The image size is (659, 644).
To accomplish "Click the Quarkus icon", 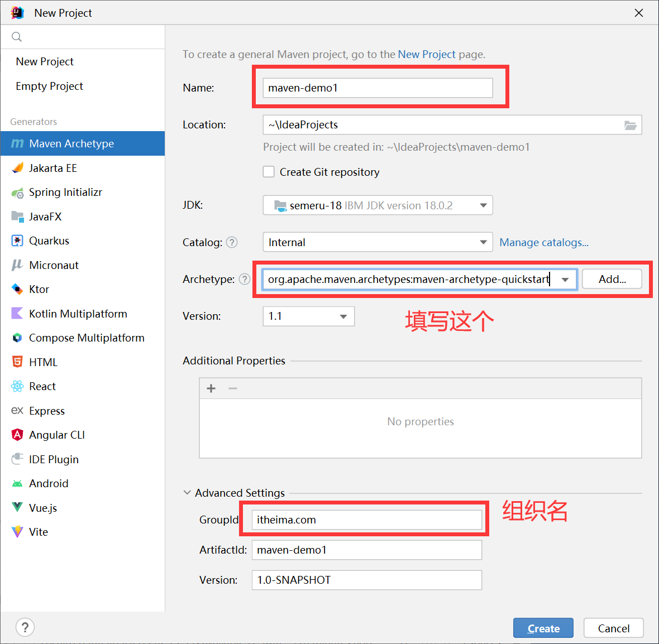I will pos(17,241).
